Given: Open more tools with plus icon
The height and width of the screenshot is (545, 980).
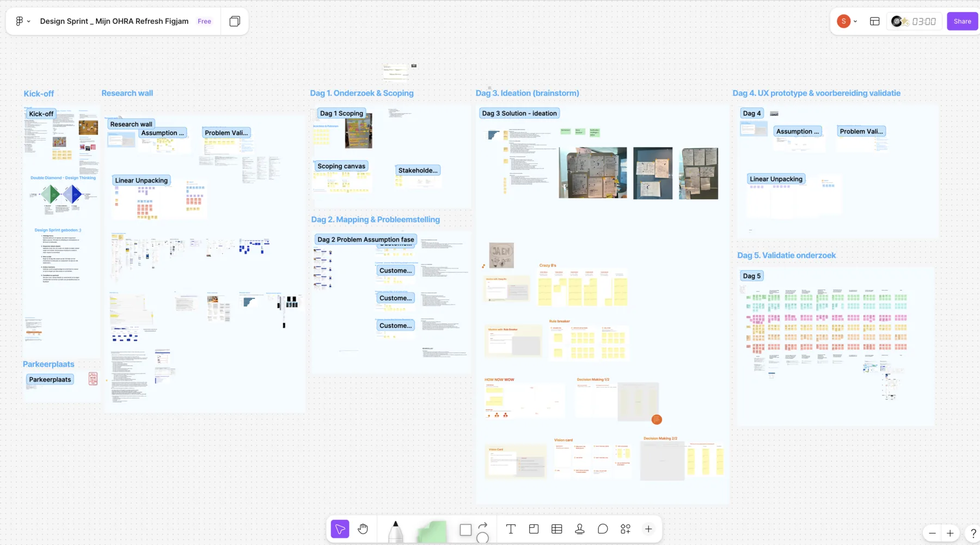Looking at the screenshot, I should pyautogui.click(x=648, y=529).
